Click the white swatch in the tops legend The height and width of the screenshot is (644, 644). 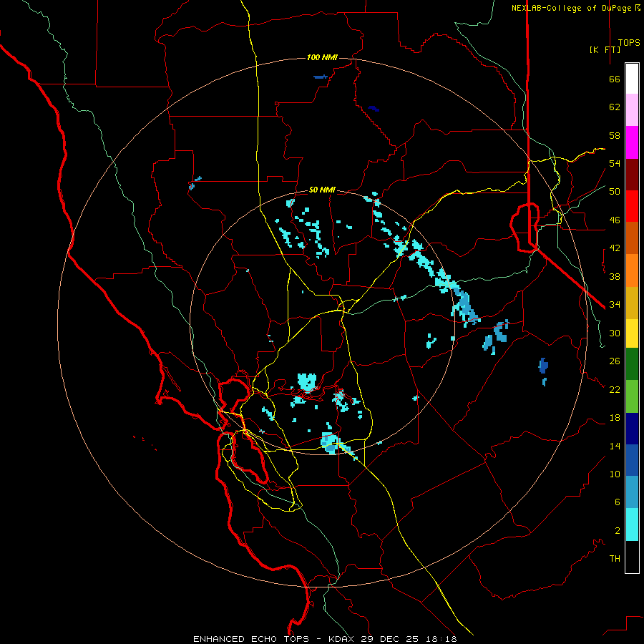(x=632, y=79)
